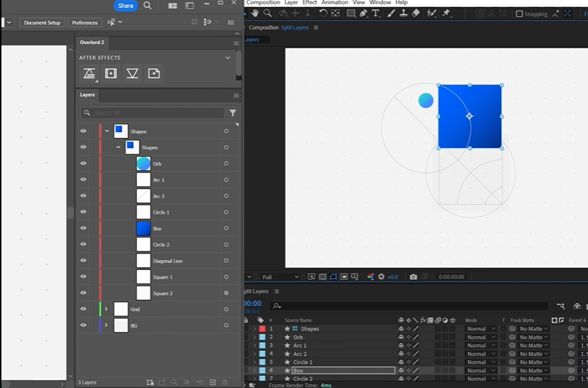This screenshot has height=388, width=588.
Task: Enable the Snapping checkbox
Action: (519, 14)
